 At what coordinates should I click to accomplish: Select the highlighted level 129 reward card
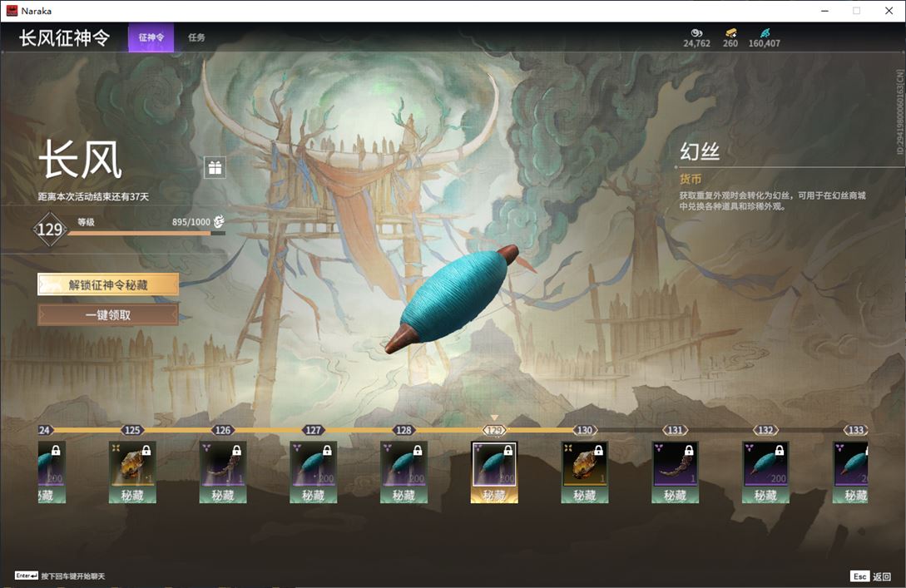tap(494, 472)
